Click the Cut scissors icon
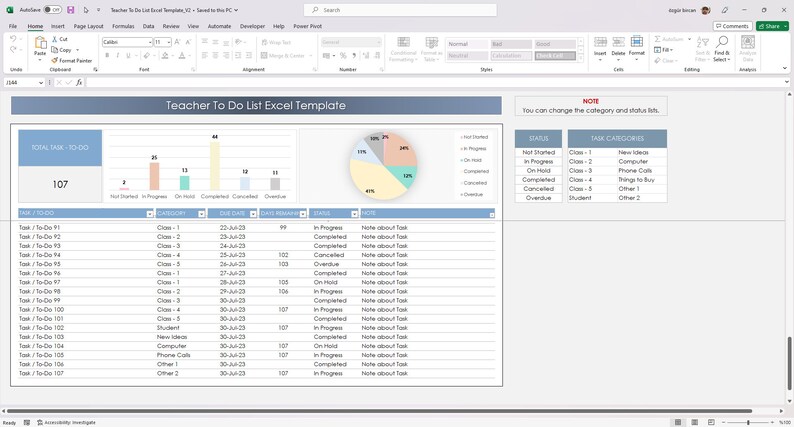This screenshot has width=794, height=427. point(55,39)
